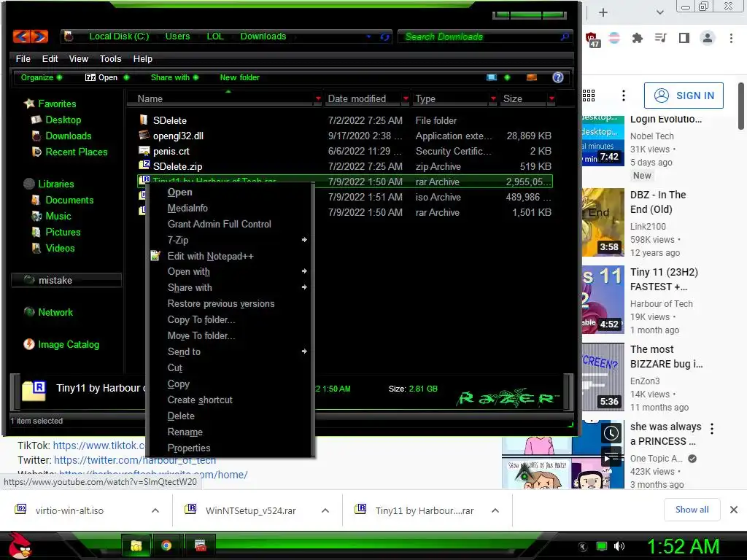Expand the Date modified column filter arrow
747x560 pixels.
pyautogui.click(x=406, y=98)
